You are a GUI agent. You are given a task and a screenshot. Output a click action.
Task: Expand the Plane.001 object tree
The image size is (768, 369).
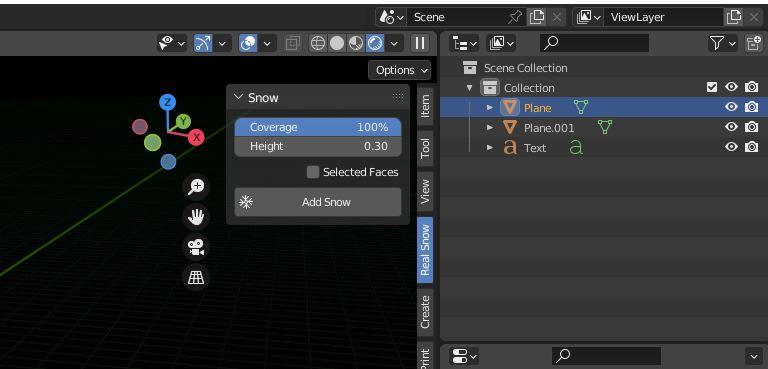(489, 127)
